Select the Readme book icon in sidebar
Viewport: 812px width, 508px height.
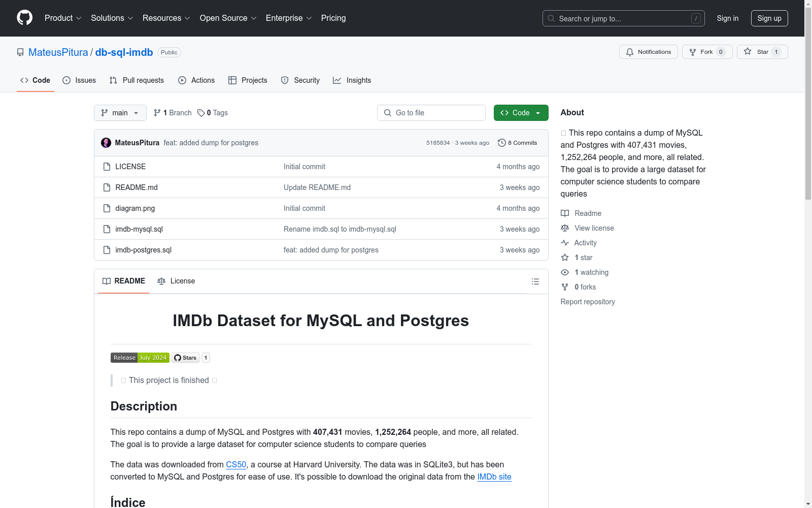[x=564, y=213]
